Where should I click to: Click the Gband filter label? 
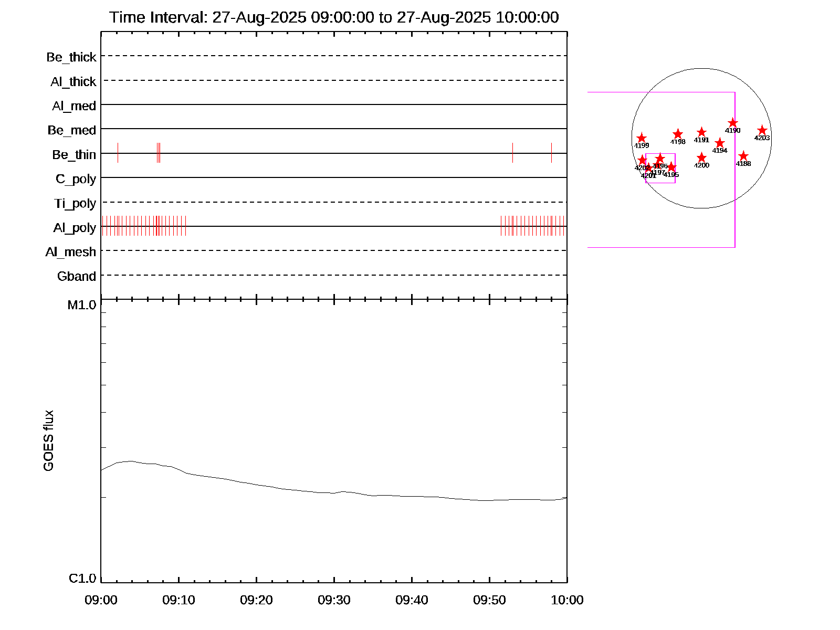pos(77,277)
